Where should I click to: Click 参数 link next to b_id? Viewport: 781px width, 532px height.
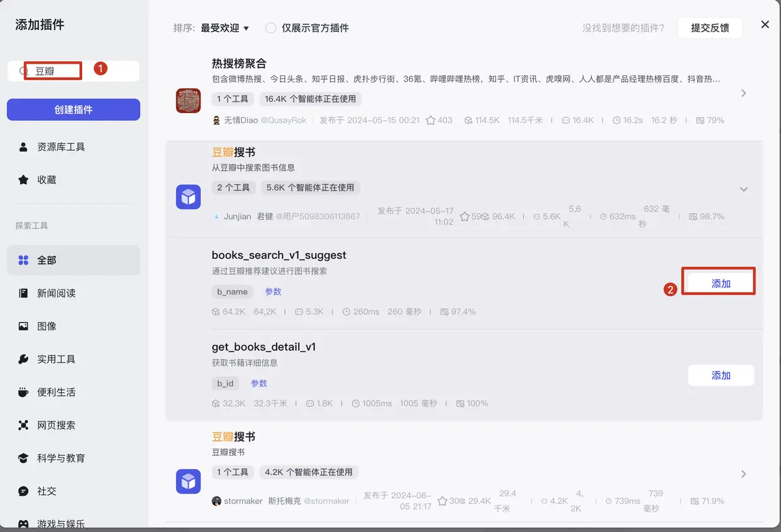(259, 383)
